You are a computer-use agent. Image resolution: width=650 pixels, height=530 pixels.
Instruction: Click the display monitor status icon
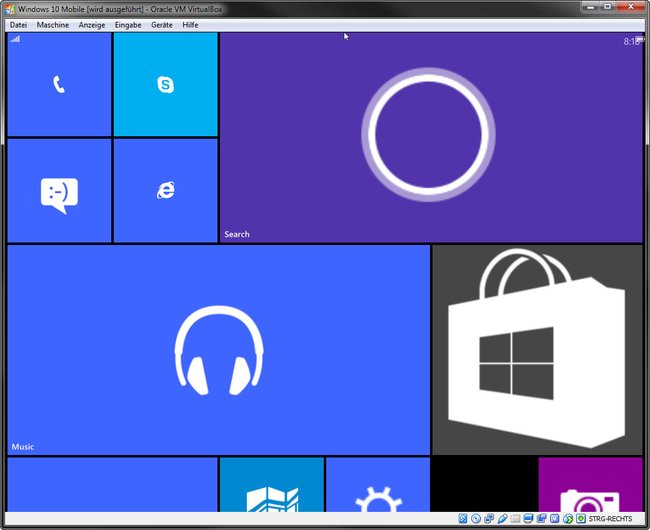tap(528, 518)
